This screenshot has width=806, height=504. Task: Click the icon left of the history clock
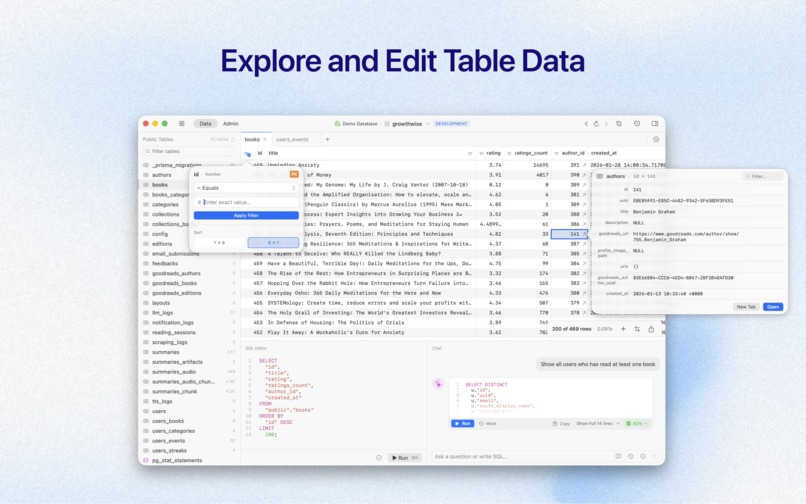[x=619, y=123]
